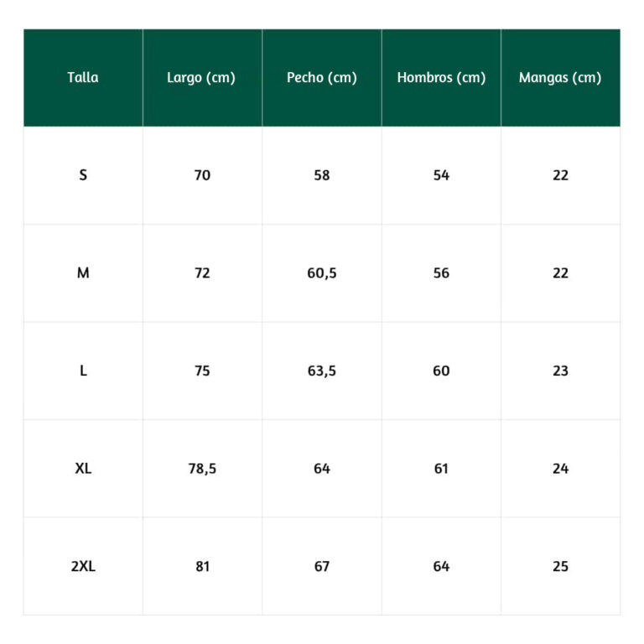The width and height of the screenshot is (644, 644).
Task: Click the 23 sleeves value for L
Action: (561, 371)
